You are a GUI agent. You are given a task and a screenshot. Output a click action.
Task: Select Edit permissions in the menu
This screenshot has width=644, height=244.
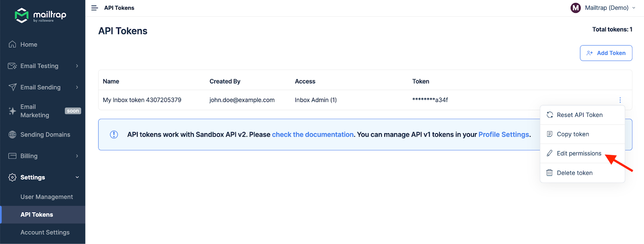[582, 154]
